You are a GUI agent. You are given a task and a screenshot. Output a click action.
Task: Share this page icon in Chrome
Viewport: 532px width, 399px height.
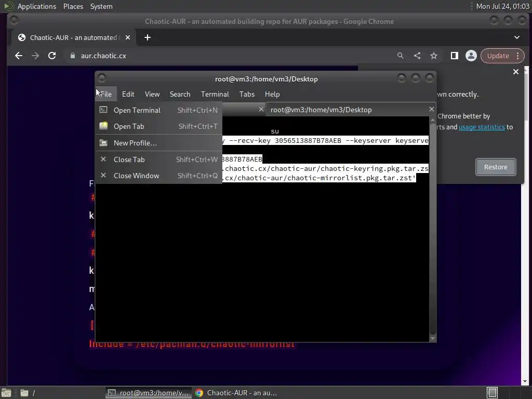(417, 56)
